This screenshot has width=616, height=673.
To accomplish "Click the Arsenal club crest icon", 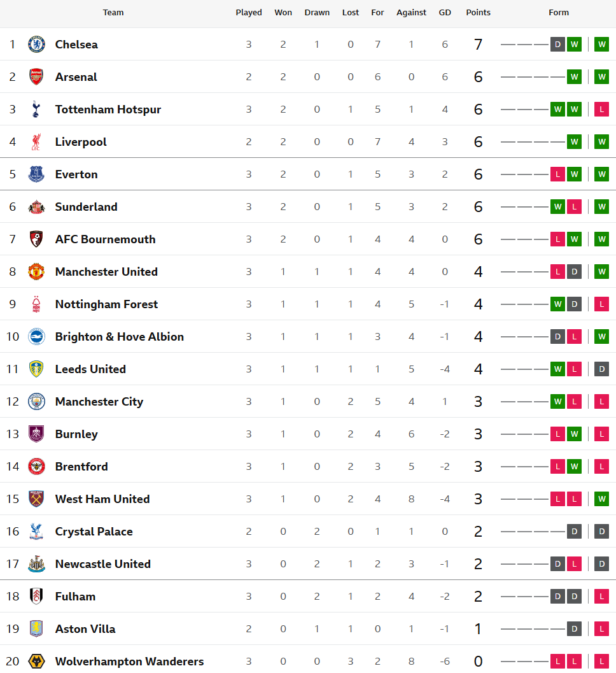I will pos(36,77).
